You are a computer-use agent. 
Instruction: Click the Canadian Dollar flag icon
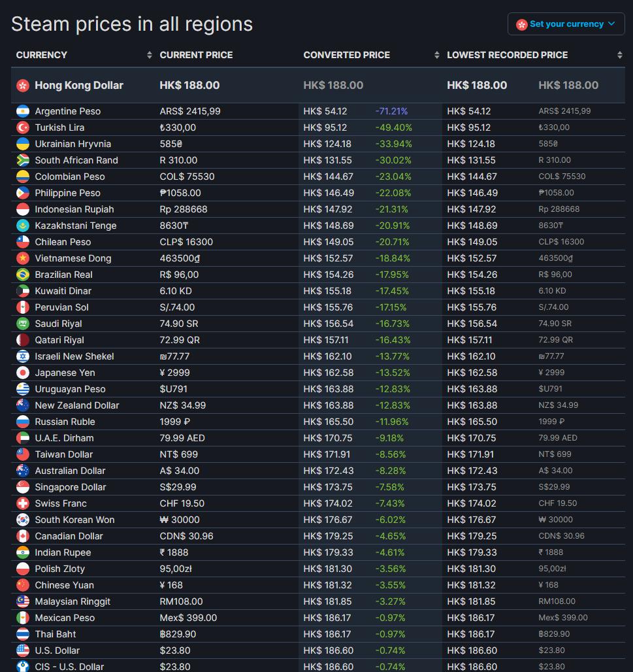pos(23,536)
